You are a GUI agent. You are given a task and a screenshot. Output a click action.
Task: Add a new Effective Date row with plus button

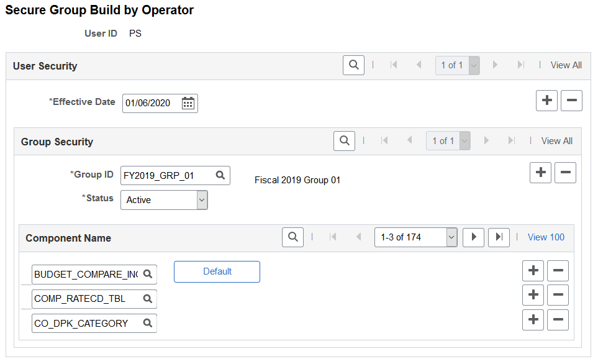[x=546, y=100]
